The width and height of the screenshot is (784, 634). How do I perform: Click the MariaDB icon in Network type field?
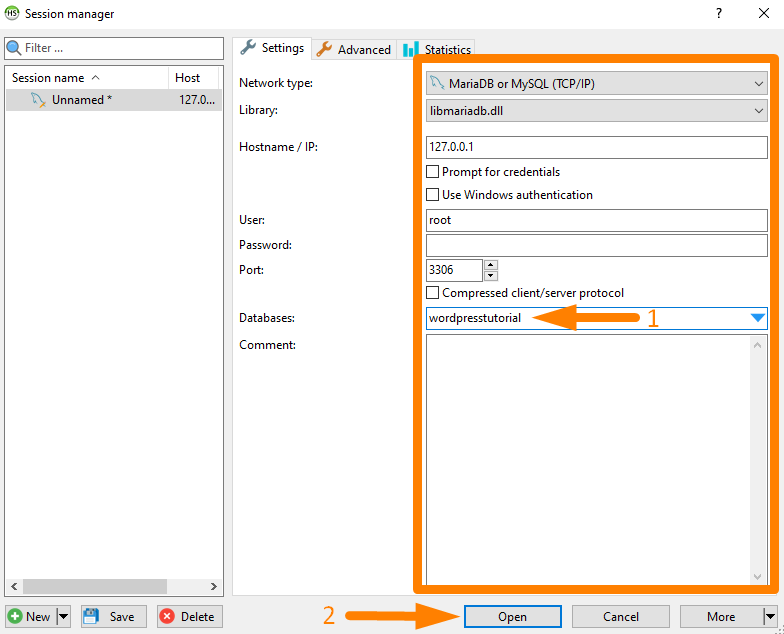[437, 82]
